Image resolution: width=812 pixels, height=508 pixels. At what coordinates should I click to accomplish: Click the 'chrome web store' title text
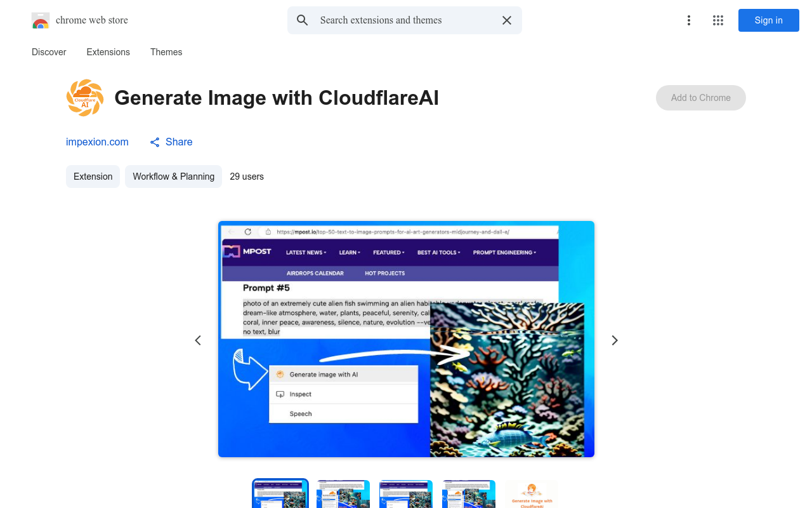pos(92,20)
